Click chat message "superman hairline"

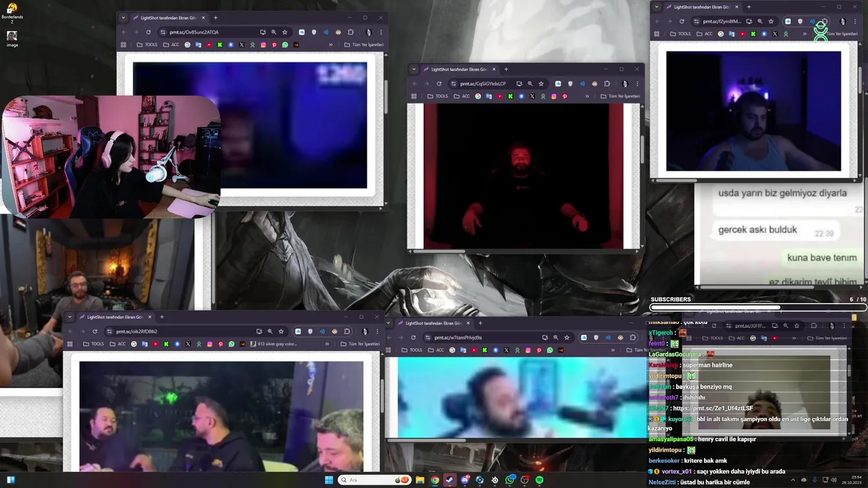(707, 365)
